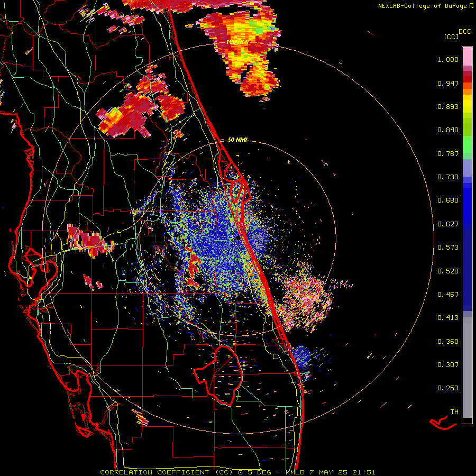Click the 0.787 scale value
The height and width of the screenshot is (476, 476).
click(x=448, y=153)
